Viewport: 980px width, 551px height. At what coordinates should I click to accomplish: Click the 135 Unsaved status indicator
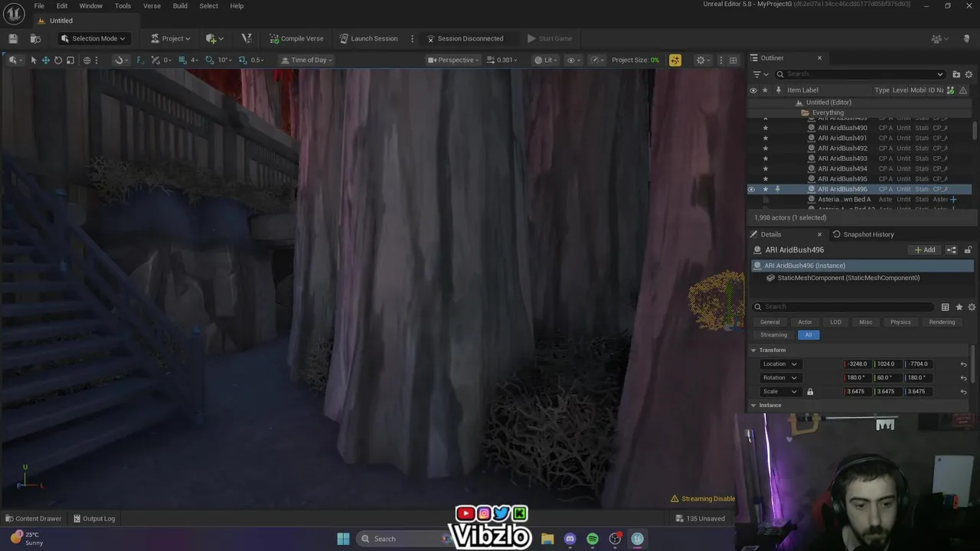tap(701, 519)
